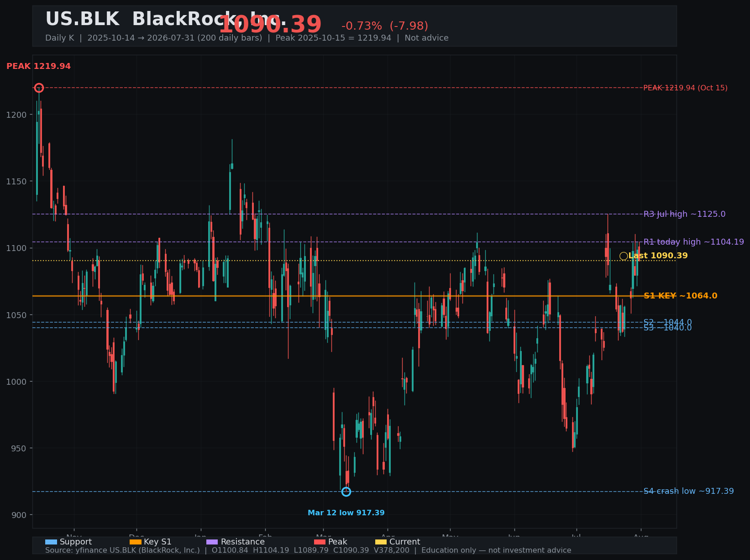Select the blue Support legend swatch
The image size is (750, 560).
pyautogui.click(x=51, y=542)
